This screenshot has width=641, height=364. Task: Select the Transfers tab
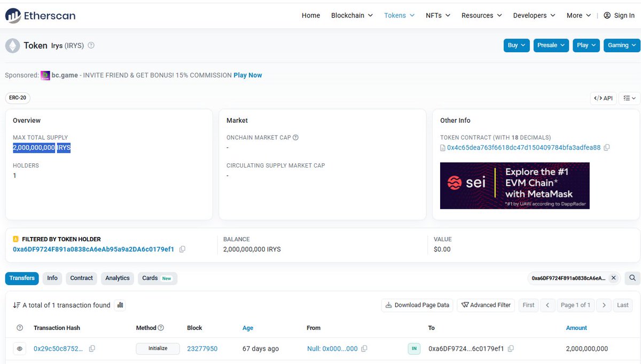click(x=22, y=278)
